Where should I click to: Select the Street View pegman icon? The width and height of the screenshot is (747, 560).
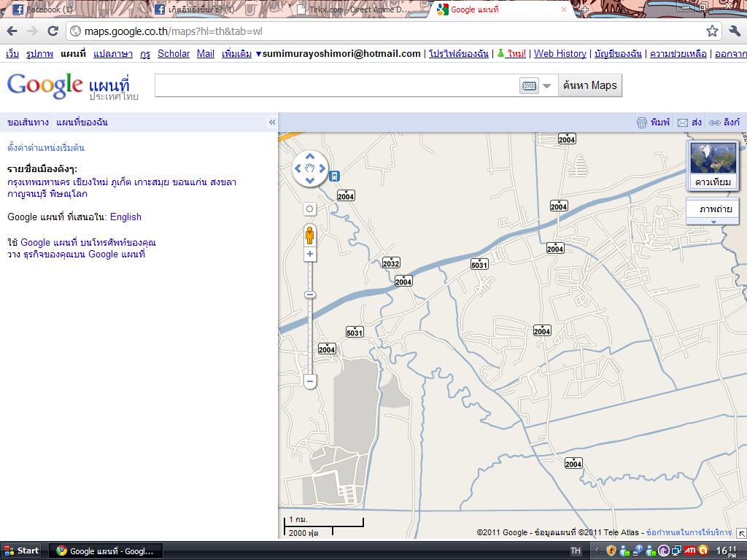click(x=309, y=236)
